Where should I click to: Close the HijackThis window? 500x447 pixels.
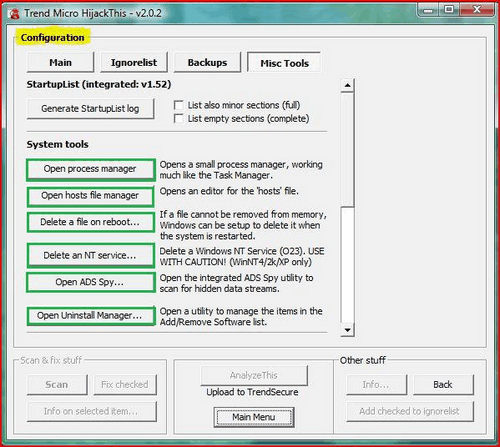click(477, 10)
